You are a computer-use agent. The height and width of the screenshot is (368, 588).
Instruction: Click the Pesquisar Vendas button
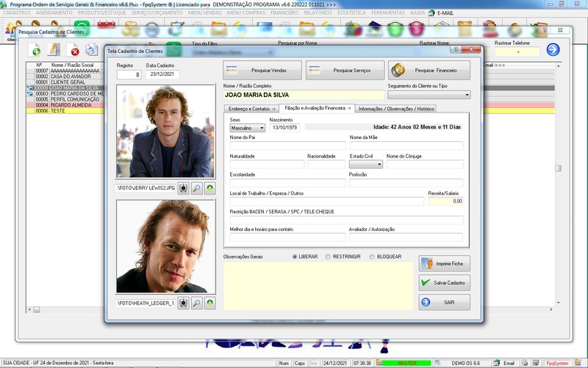[x=262, y=70]
